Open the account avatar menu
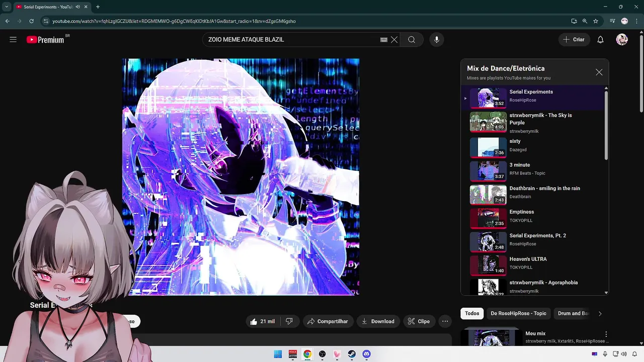This screenshot has height=362, width=644. 622,40
